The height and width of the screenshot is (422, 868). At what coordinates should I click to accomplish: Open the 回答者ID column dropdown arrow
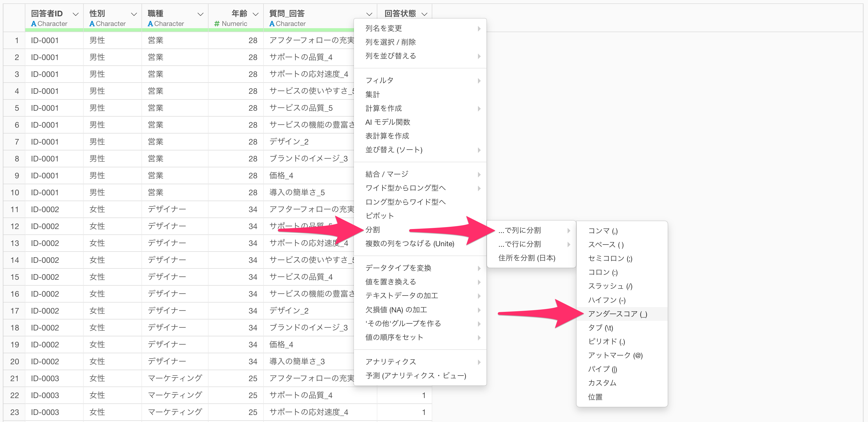pos(76,14)
